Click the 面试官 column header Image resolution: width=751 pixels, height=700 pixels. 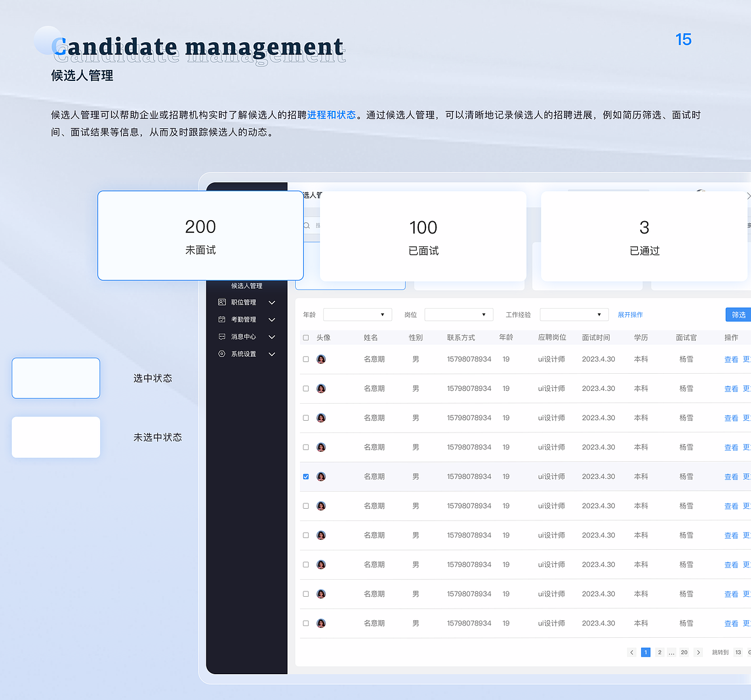point(686,337)
